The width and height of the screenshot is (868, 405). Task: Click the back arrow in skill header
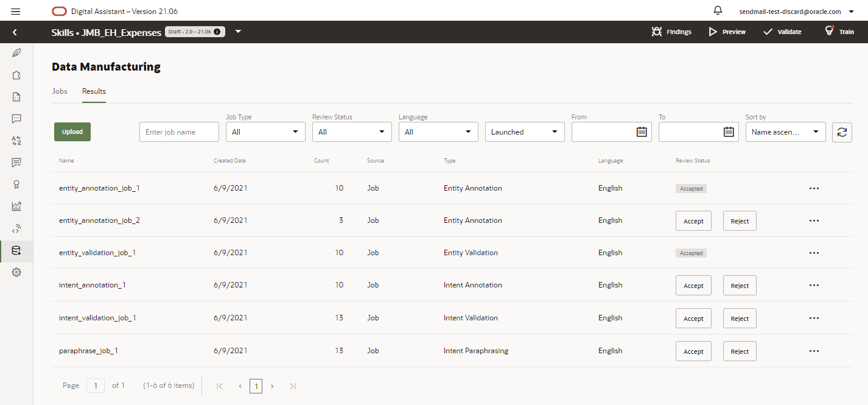pos(15,32)
